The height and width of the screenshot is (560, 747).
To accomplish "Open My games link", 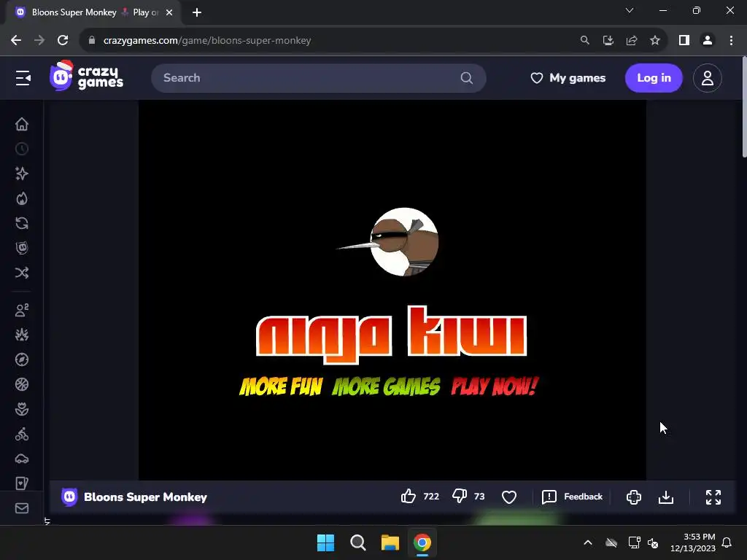I will click(568, 78).
